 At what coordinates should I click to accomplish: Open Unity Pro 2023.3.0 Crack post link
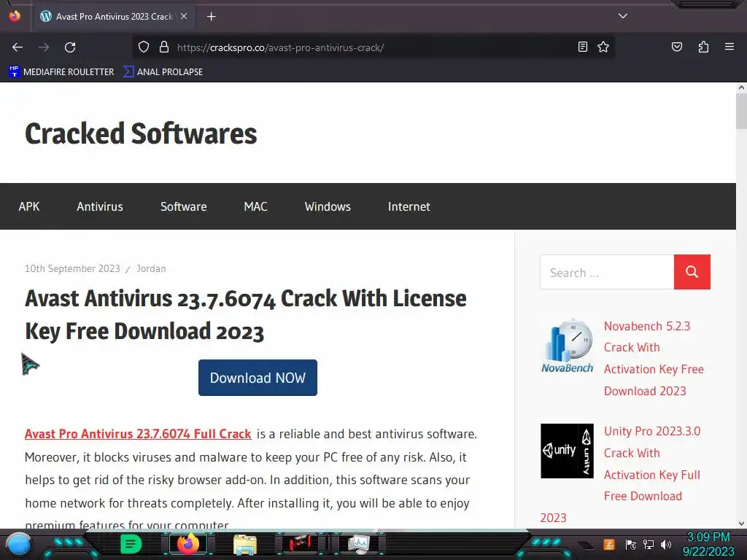click(651, 463)
